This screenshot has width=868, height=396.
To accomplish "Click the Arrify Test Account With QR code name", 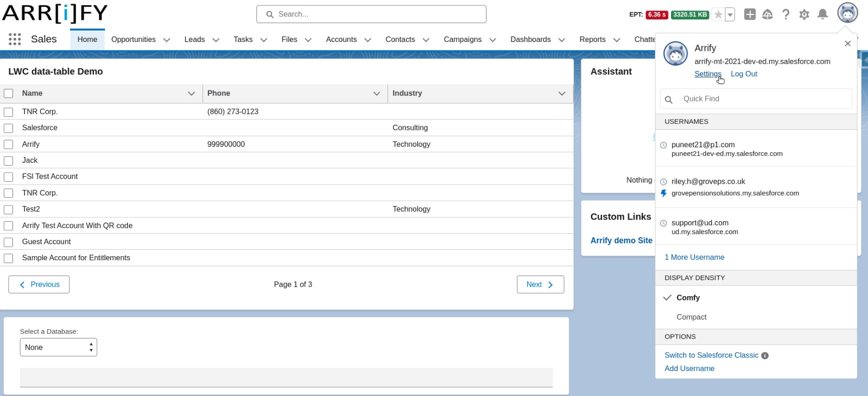I will click(77, 226).
